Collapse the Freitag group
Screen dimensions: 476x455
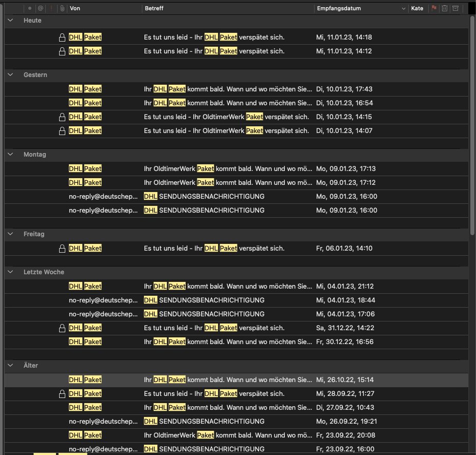[x=10, y=234]
